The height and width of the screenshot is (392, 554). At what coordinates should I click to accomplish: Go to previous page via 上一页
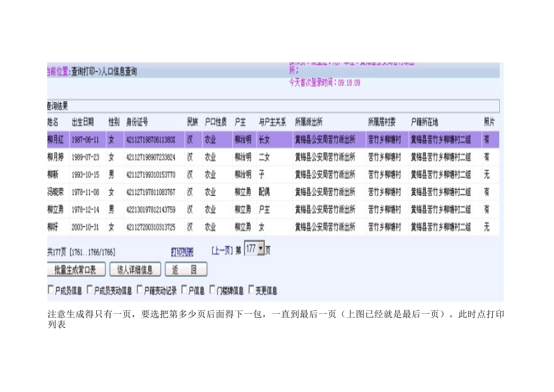(223, 251)
